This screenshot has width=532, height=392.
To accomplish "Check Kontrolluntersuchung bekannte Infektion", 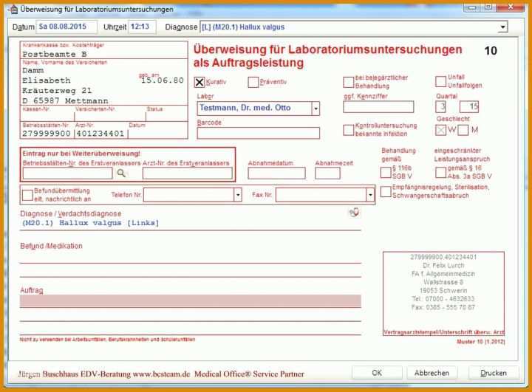I will coord(349,130).
